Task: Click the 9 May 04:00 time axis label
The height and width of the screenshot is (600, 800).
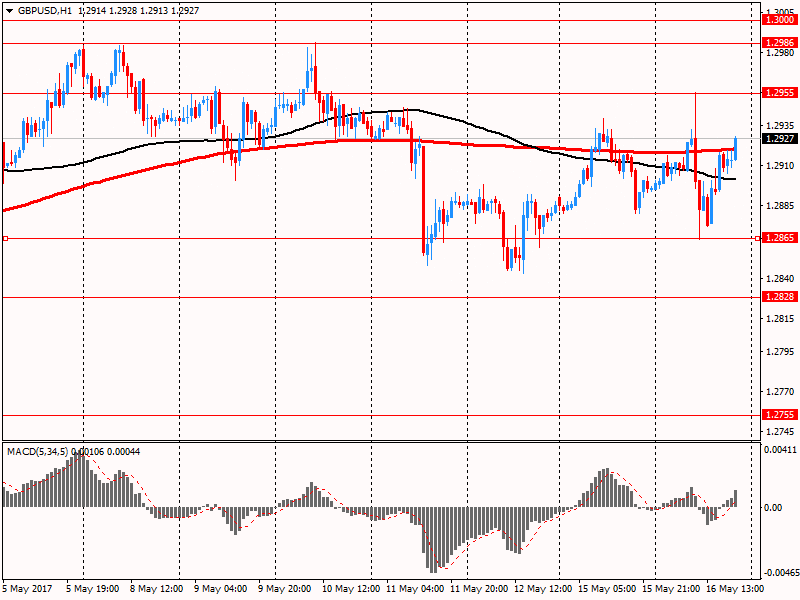Action: 220,589
